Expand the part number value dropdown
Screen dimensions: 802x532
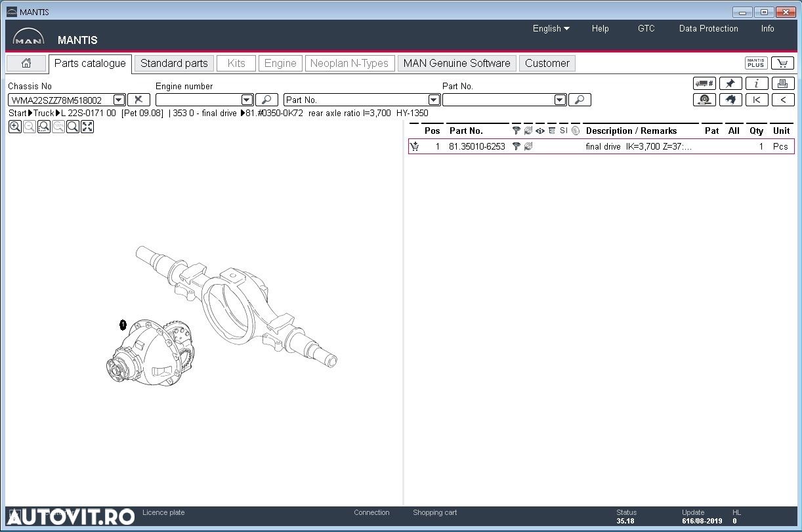(560, 100)
